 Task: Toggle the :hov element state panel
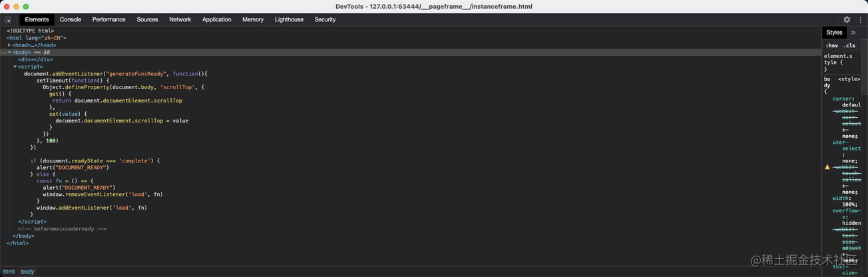(831, 46)
